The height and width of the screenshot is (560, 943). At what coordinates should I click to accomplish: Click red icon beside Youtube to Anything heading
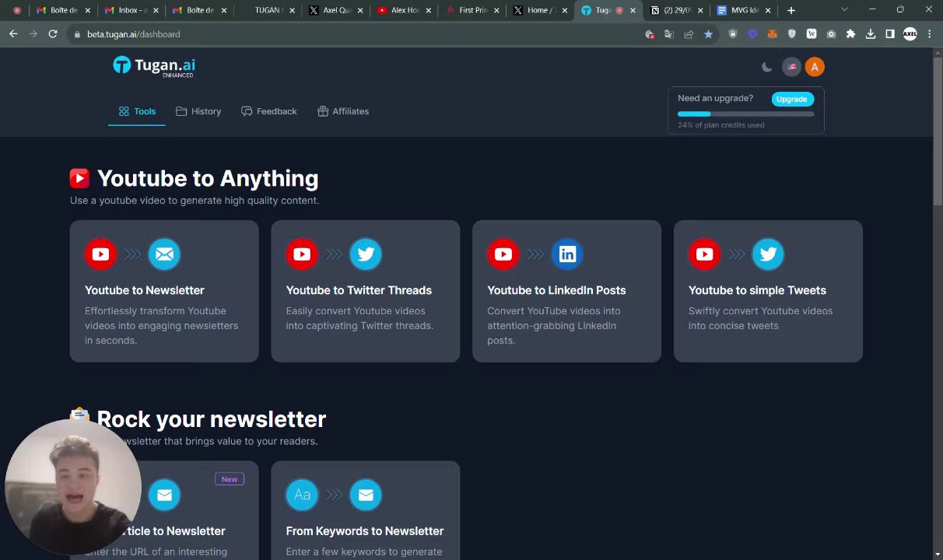click(x=79, y=179)
